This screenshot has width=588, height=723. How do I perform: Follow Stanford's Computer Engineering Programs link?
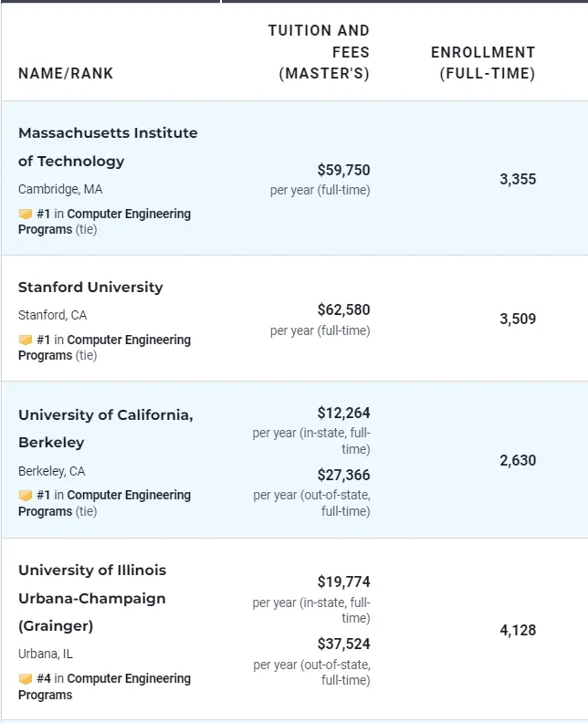(x=129, y=341)
